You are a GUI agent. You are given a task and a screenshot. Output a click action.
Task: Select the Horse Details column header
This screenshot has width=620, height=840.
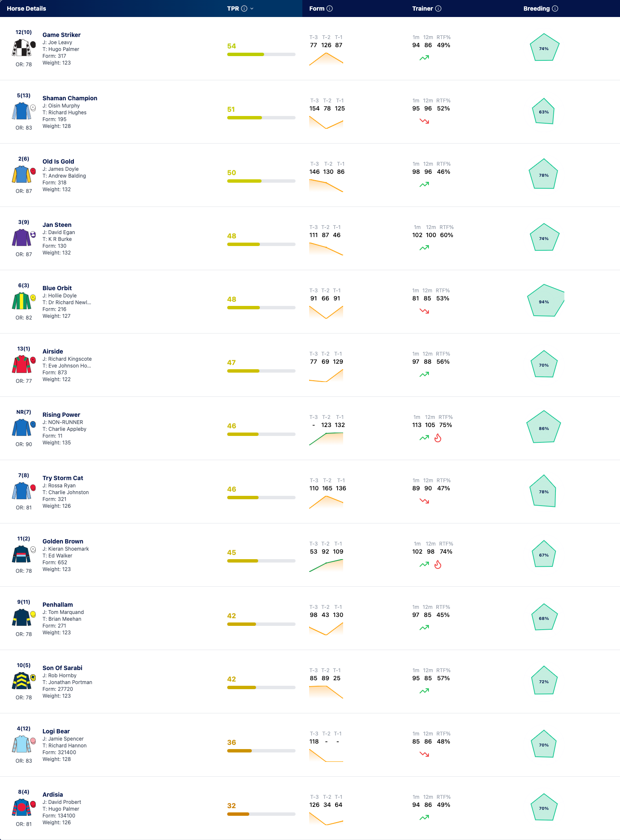click(x=26, y=8)
